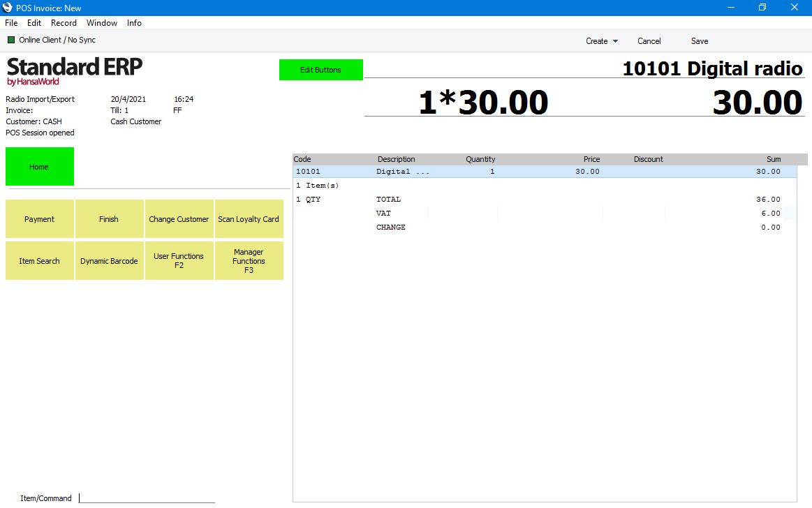Click the Sum column header
The height and width of the screenshot is (508, 812).
(774, 159)
